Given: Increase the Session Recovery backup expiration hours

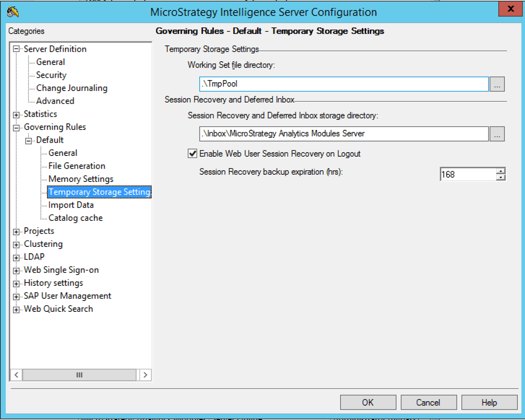Looking at the screenshot, I should coord(501,171).
